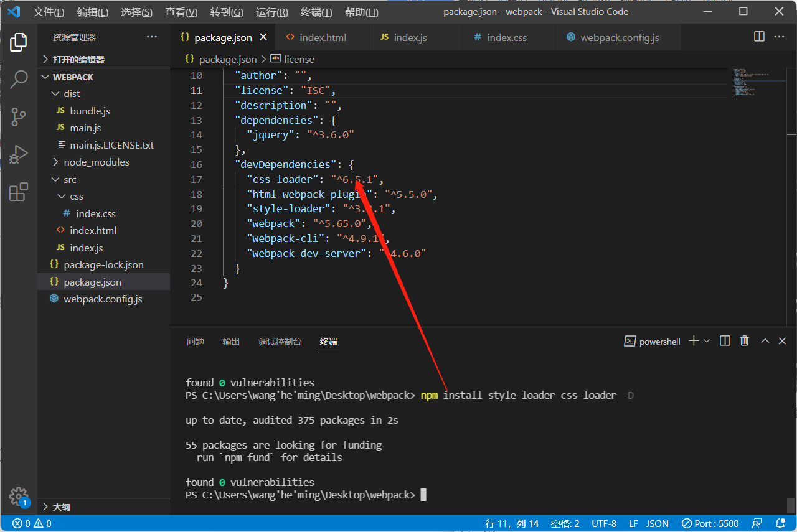
Task: Expand the 大纲 outline section
Action: click(x=103, y=507)
